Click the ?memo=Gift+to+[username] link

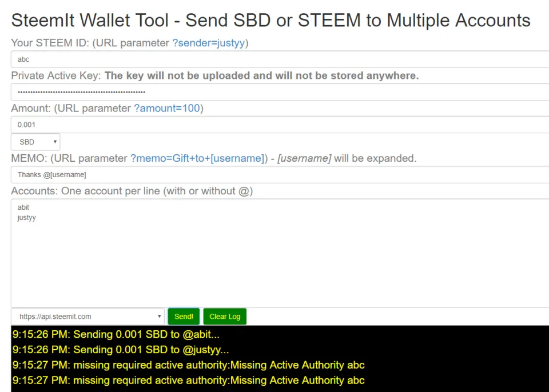pos(197,158)
